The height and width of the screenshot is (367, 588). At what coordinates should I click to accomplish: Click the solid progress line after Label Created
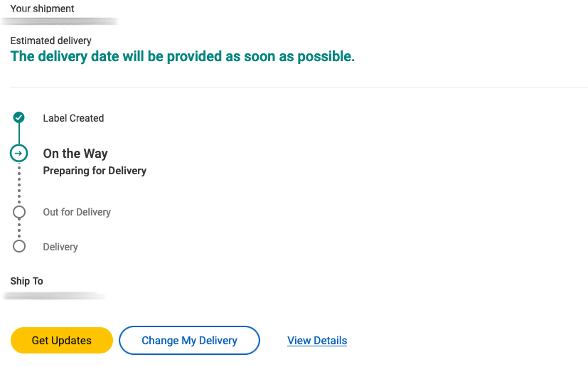(x=18, y=134)
